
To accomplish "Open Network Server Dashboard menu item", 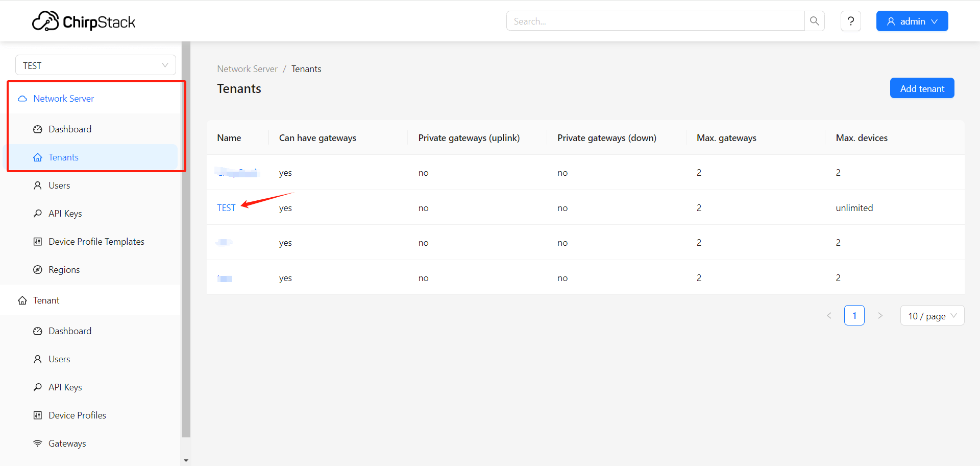I will click(x=91, y=129).
